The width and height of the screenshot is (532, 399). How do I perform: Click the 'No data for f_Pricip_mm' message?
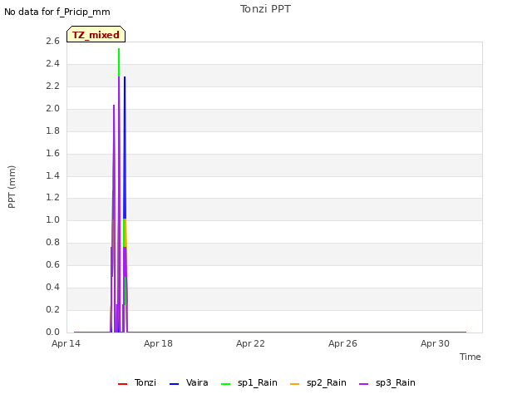coord(57,12)
